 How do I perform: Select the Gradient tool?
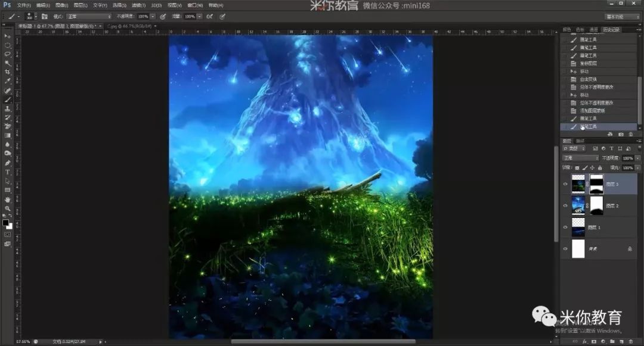click(x=7, y=135)
